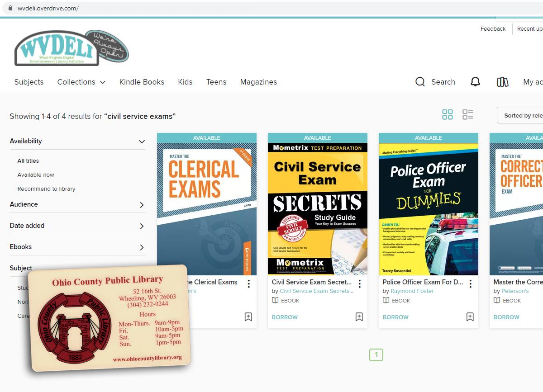This screenshot has width=543, height=392.
Task: Expand the Date added filter
Action: pyautogui.click(x=142, y=226)
